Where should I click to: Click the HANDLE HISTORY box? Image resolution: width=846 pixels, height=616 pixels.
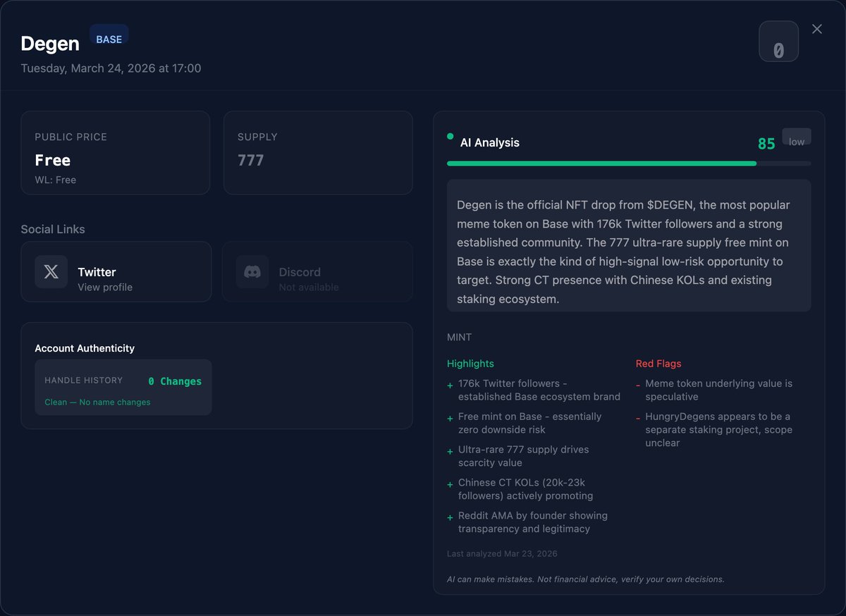pyautogui.click(x=123, y=387)
